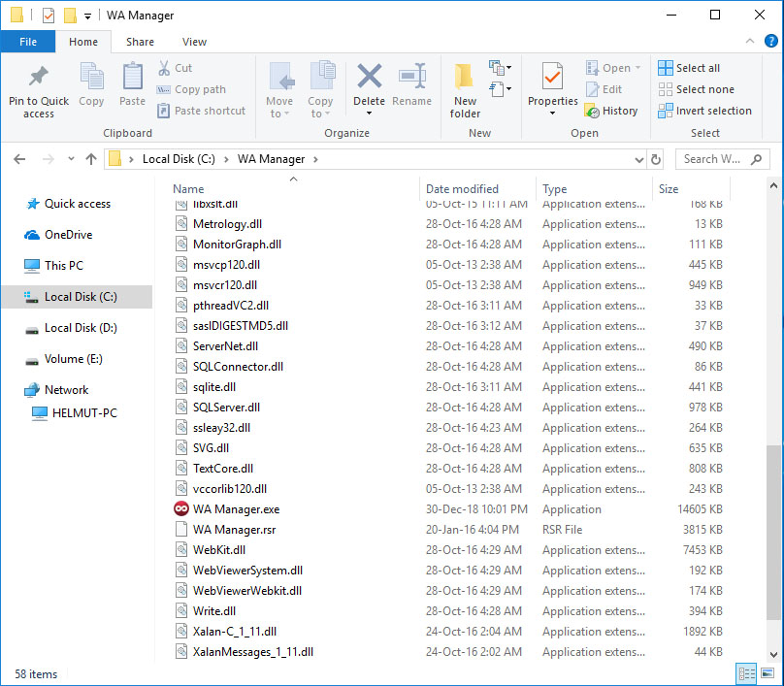Click WA Manager in breadcrumb path
The height and width of the screenshot is (686, 784).
271,159
